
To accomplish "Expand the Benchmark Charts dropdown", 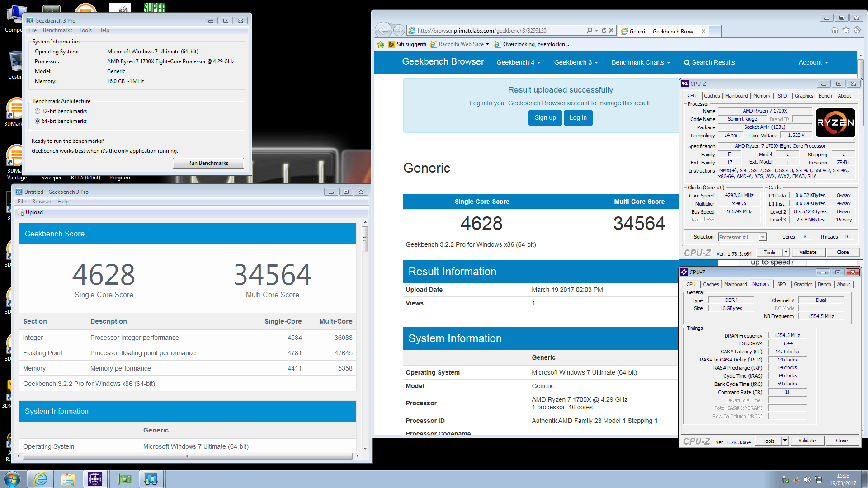I will point(641,62).
